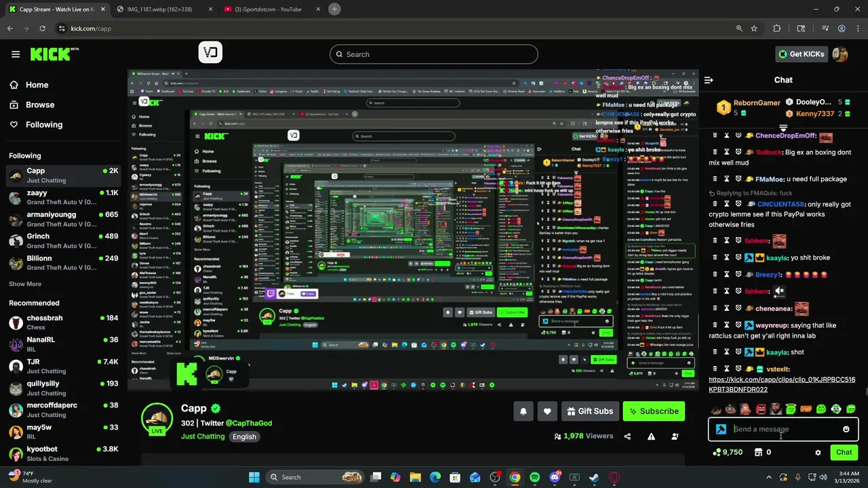Open the moderator user icon under Subscribe
This screenshot has height=488, width=868.
(x=675, y=436)
